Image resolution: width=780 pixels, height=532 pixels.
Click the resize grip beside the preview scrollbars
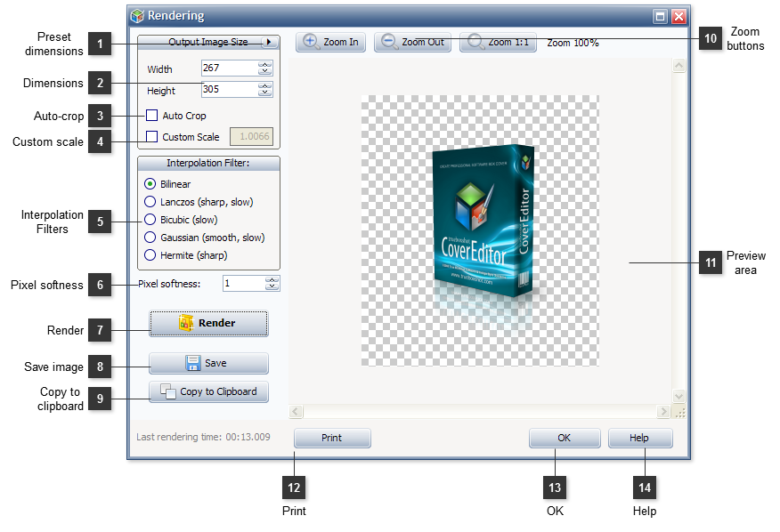(679, 412)
